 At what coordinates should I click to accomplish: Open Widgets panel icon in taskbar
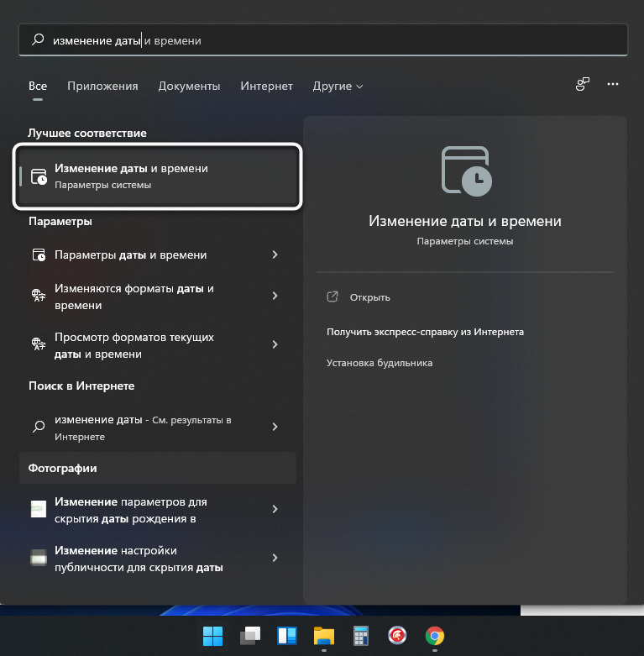click(287, 636)
